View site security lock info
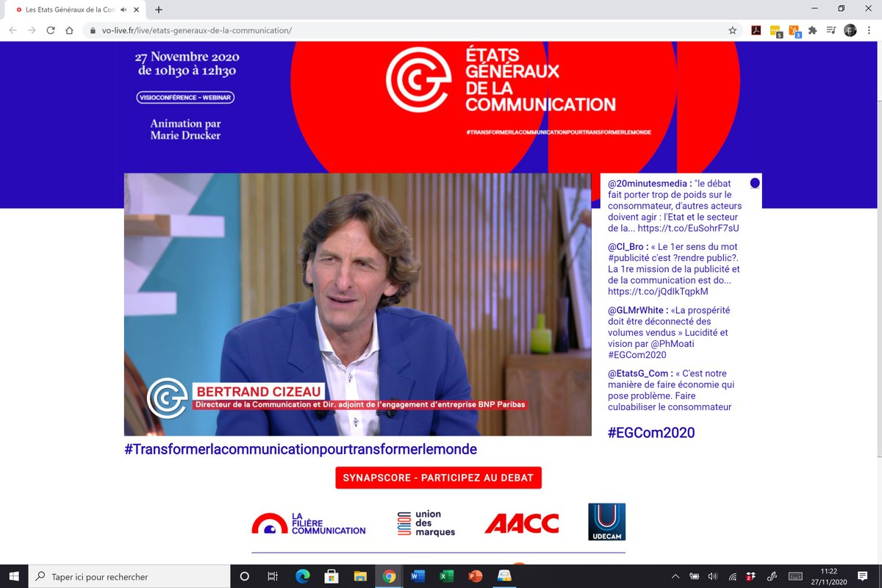This screenshot has width=882, height=588. pos(92,30)
